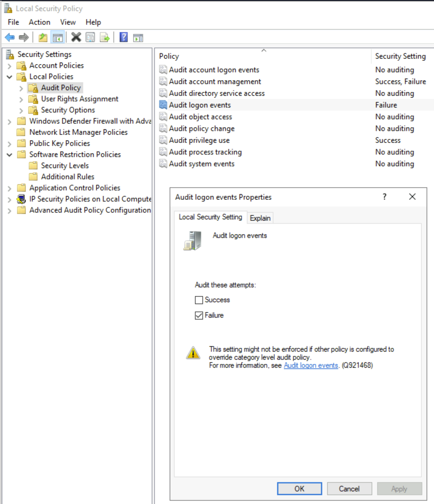Uncheck the Failure checkbox
This screenshot has width=434, height=504.
[x=199, y=315]
